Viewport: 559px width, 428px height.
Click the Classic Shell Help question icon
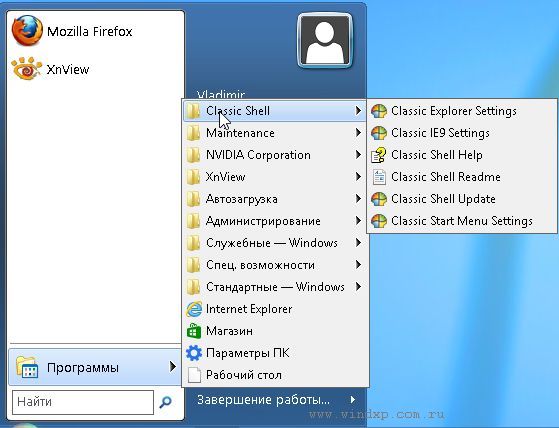pos(379,155)
